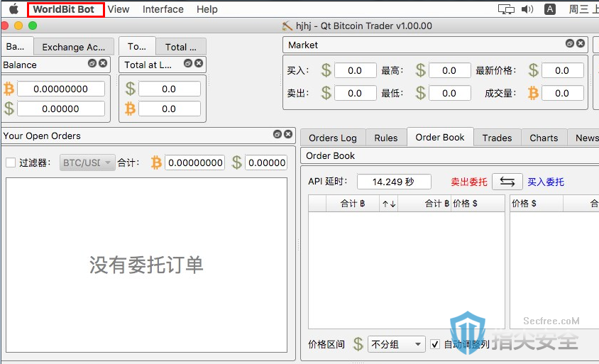Click the asks 价格 $ column header
Screen dimensions: 599x364
click(478, 204)
